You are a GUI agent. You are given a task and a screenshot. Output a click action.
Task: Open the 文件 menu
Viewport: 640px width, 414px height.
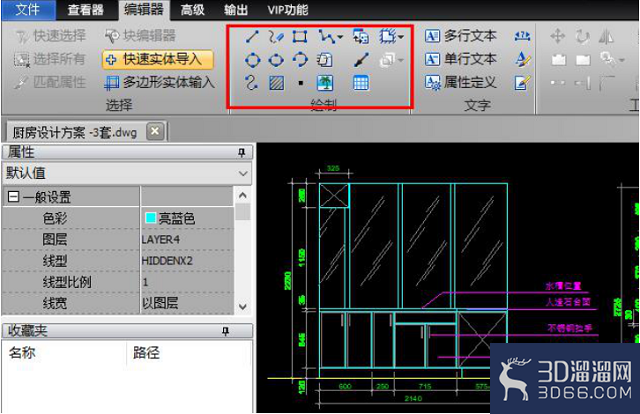tap(28, 10)
